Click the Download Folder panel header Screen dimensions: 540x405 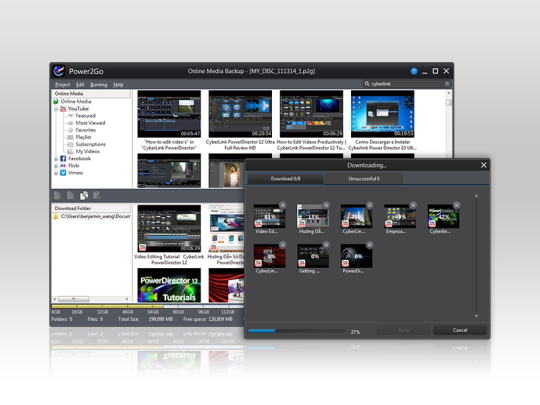(91, 208)
